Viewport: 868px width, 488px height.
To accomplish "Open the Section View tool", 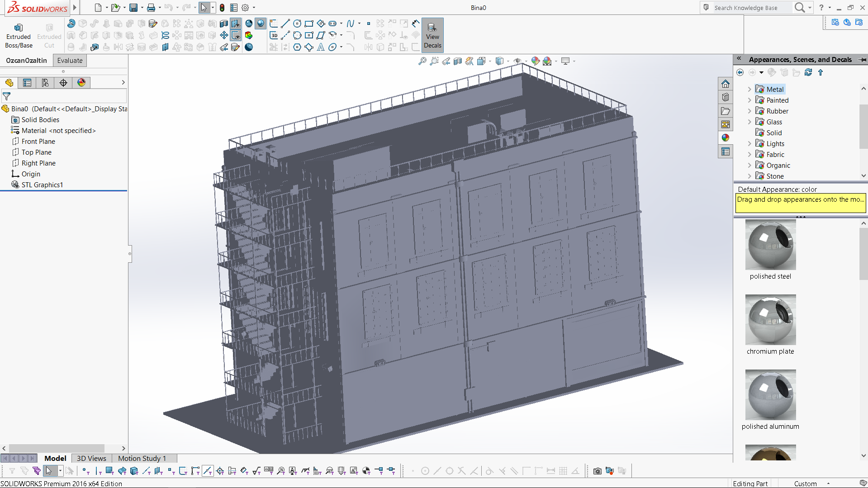I will coord(458,61).
